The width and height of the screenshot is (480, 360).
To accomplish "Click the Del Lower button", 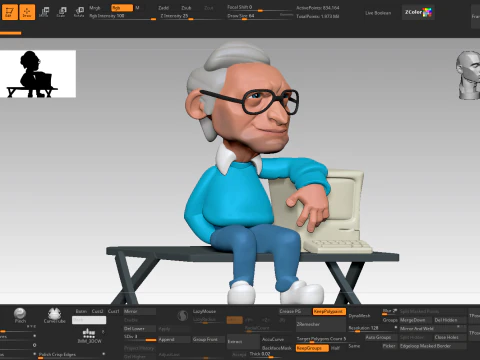I will click(140, 329).
